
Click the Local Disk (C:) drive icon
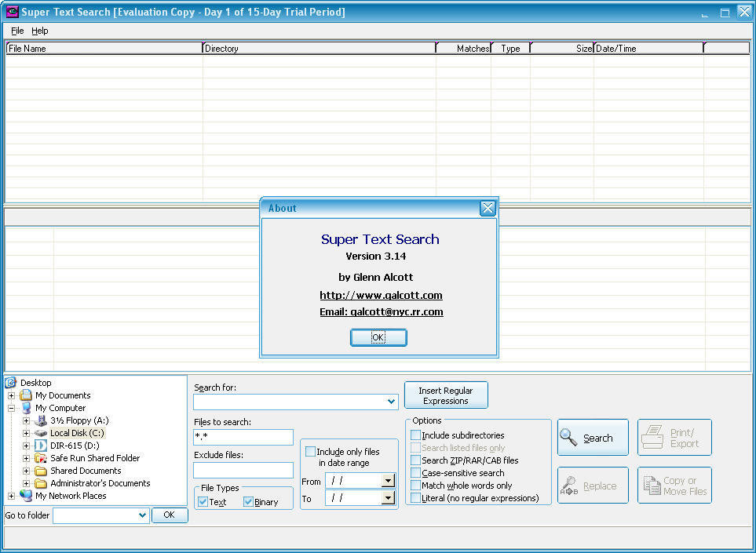(41, 432)
